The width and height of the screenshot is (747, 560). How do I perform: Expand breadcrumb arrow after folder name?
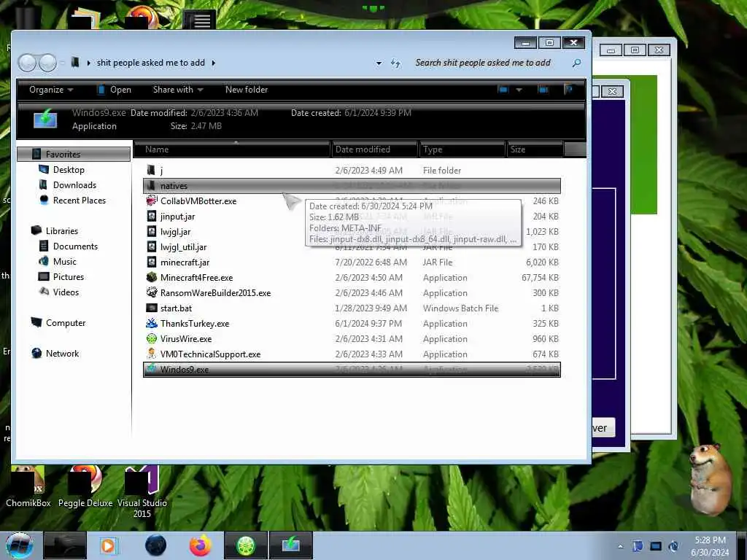click(214, 63)
